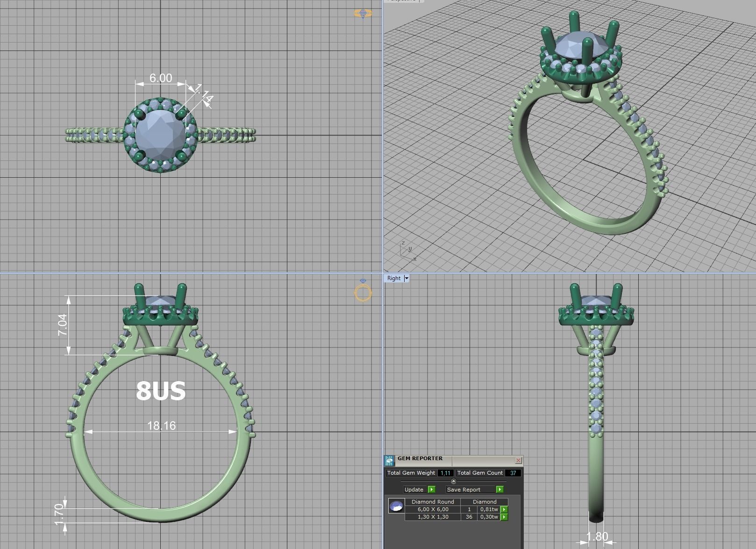
Task: Click the Diamond material column header
Action: 485,502
